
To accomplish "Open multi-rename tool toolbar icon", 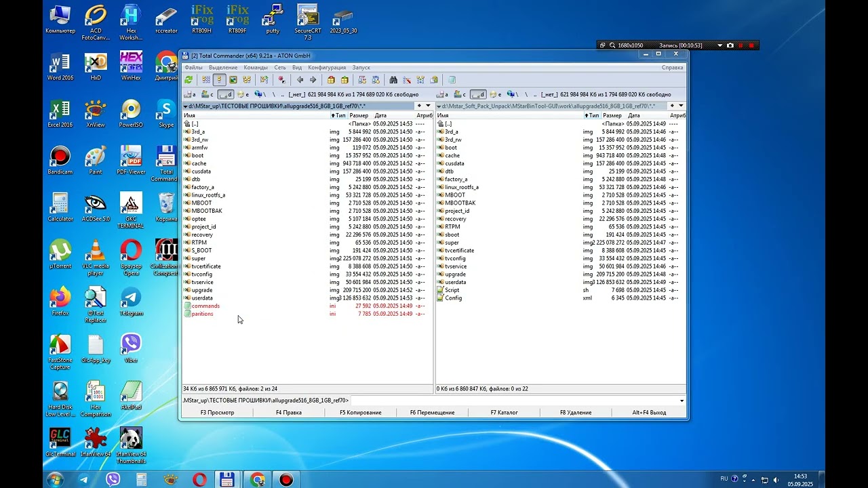I will [x=407, y=80].
